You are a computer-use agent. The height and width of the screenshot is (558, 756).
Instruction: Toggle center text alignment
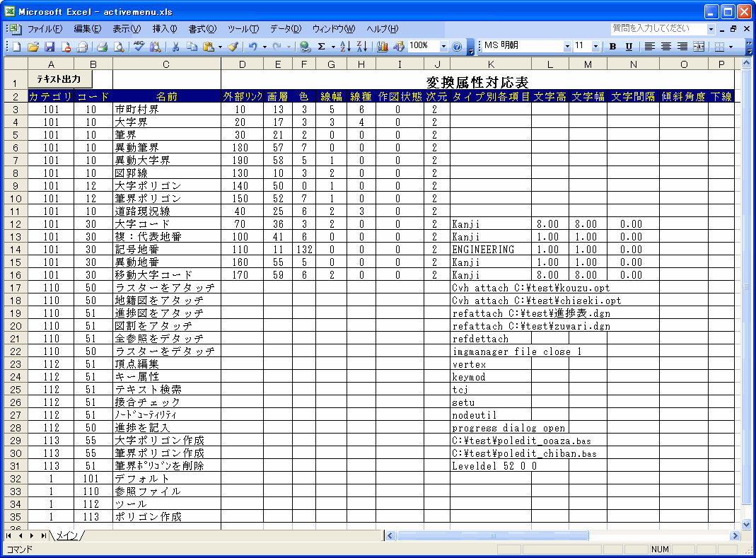(666, 47)
